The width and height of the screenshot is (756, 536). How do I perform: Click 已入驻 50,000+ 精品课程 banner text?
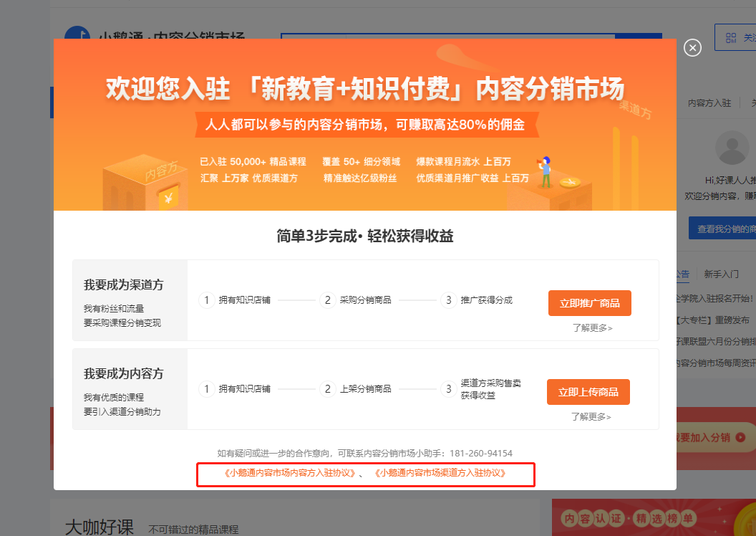pos(253,162)
